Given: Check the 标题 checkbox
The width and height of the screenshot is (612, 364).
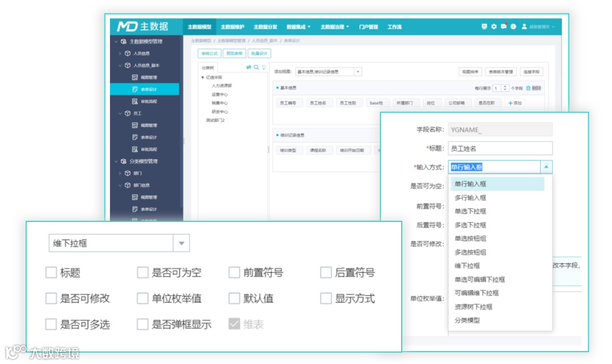Looking at the screenshot, I should (51, 272).
